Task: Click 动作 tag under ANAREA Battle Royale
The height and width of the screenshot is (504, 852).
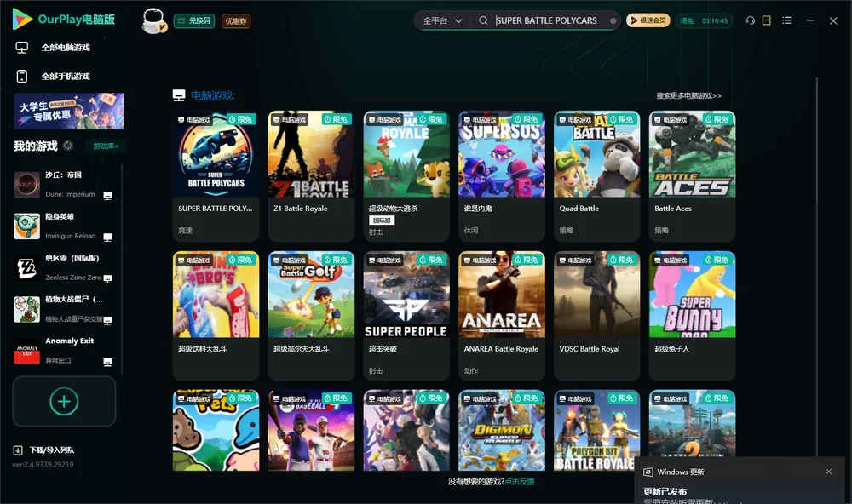Action: [471, 370]
